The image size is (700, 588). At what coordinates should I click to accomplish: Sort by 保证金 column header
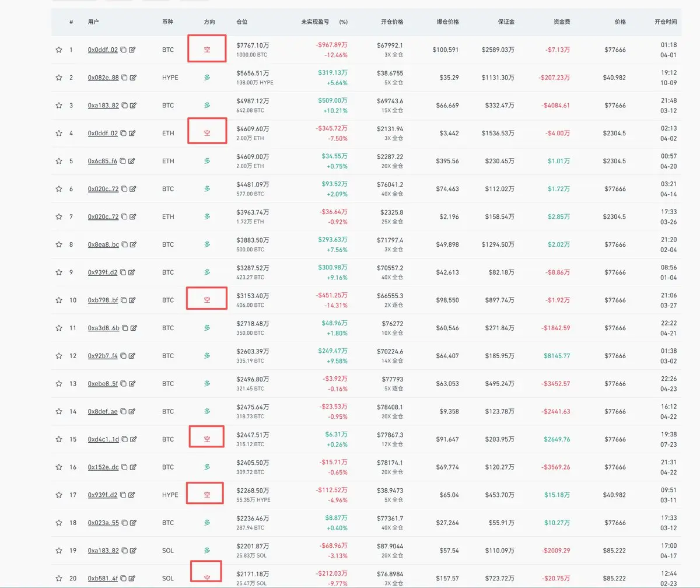pos(506,22)
